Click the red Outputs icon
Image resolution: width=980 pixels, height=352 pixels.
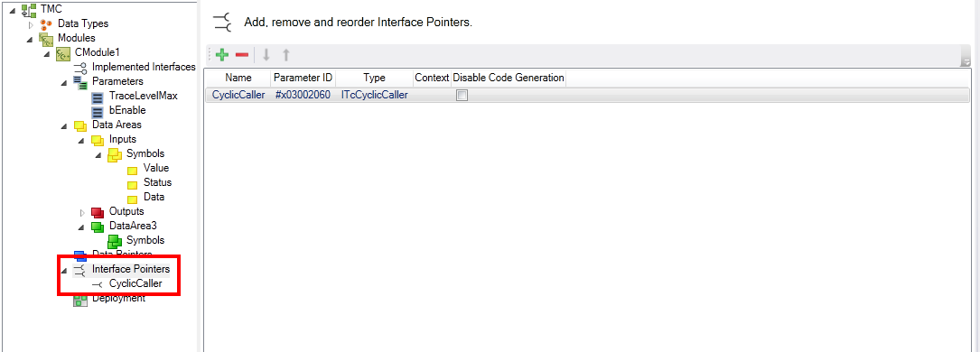(x=97, y=212)
